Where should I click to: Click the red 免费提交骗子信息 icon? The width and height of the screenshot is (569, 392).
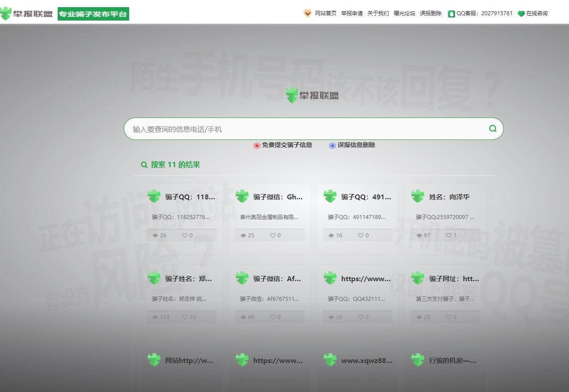(x=257, y=145)
